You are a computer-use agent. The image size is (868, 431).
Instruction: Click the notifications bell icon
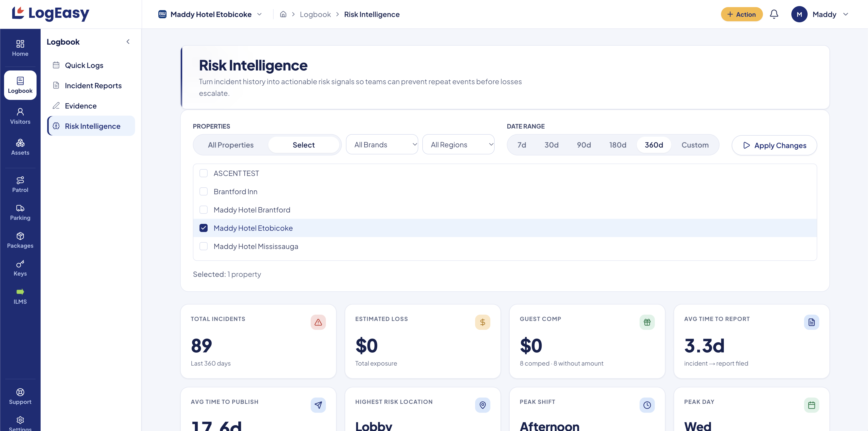click(x=774, y=14)
